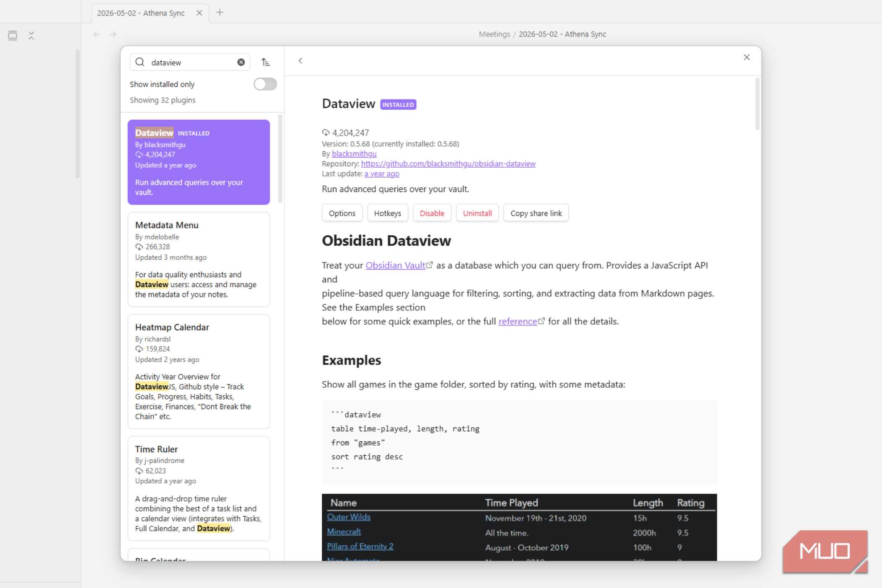Click the INSTALLED badge beside Dataview title
The height and width of the screenshot is (588, 882).
coord(398,105)
